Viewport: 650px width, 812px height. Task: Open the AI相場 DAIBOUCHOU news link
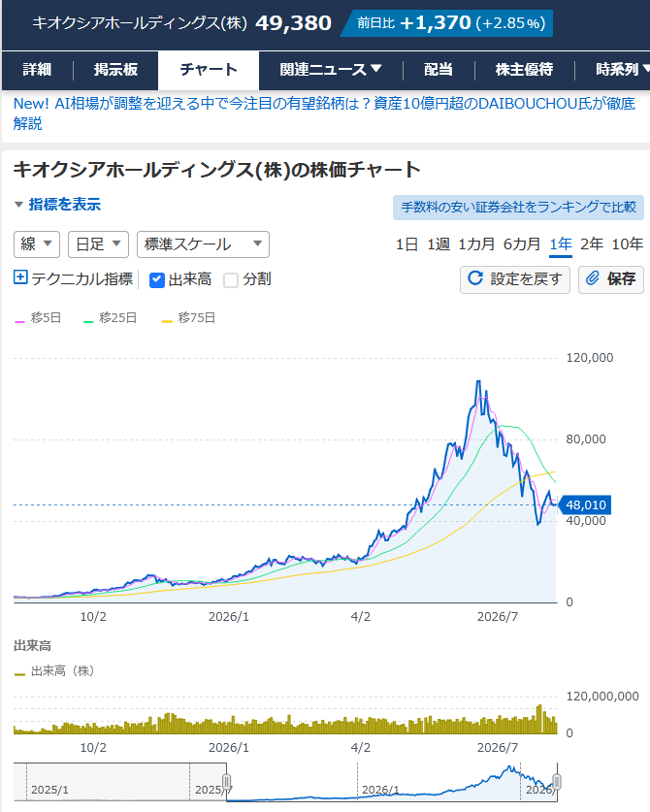[324, 114]
